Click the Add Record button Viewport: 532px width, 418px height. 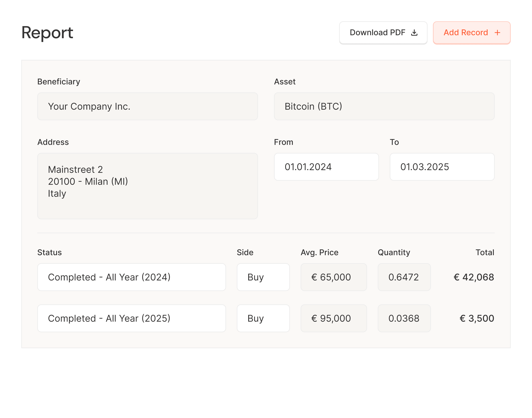pos(471,33)
